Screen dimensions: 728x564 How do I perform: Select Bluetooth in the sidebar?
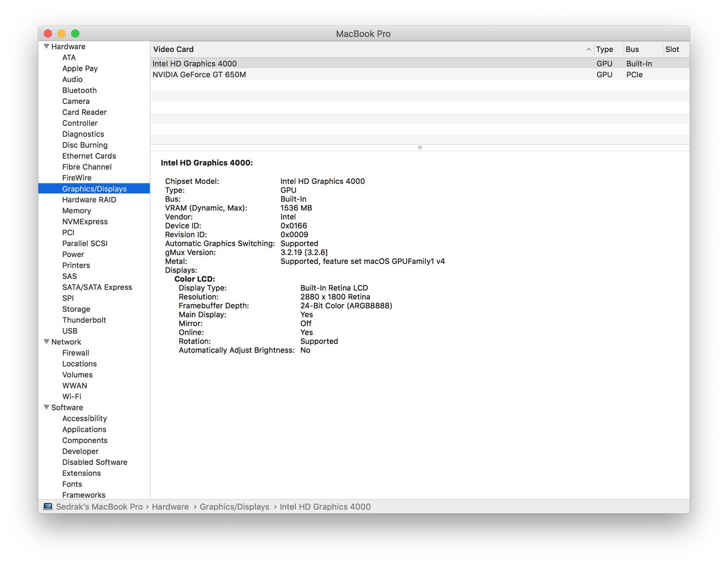click(x=79, y=90)
